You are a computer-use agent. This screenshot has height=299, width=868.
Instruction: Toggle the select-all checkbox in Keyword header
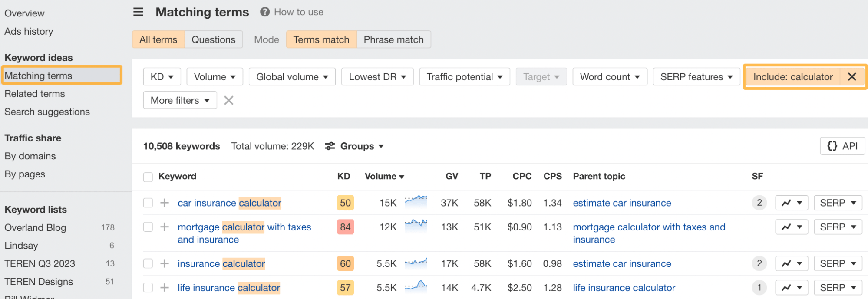[x=148, y=177]
